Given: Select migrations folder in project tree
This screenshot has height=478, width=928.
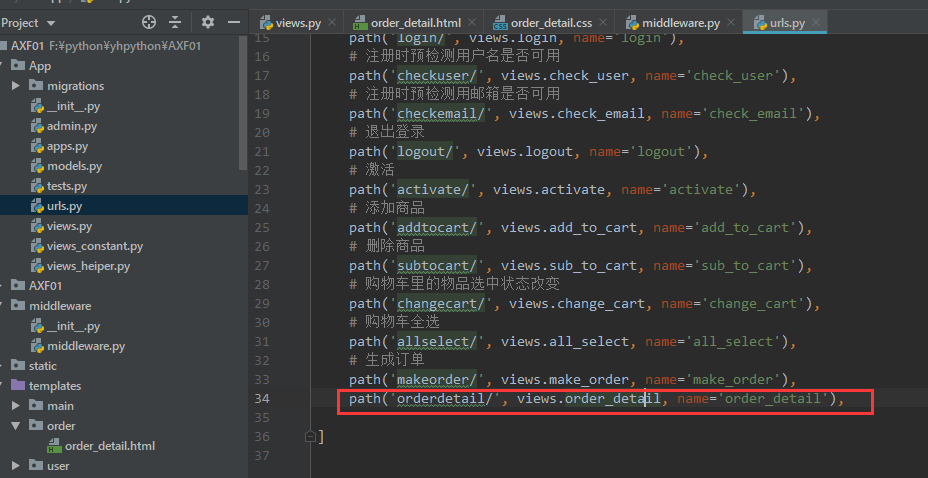Looking at the screenshot, I should pyautogui.click(x=75, y=86).
